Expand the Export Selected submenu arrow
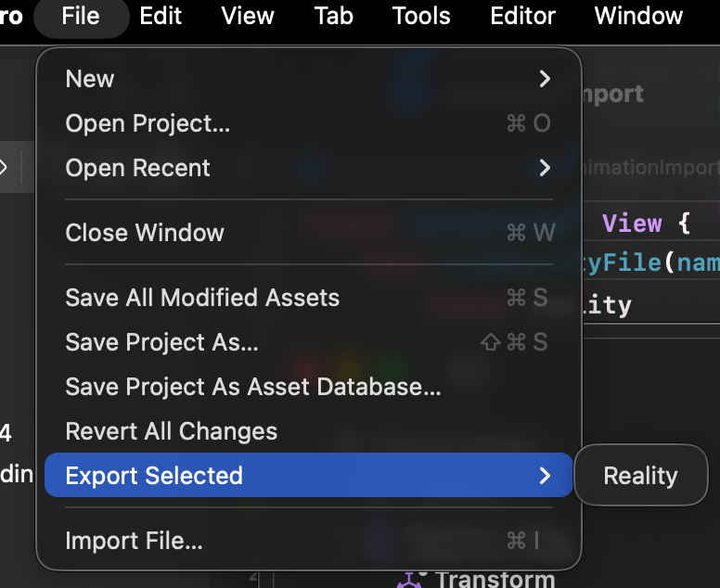Image resolution: width=720 pixels, height=588 pixels. click(x=545, y=476)
